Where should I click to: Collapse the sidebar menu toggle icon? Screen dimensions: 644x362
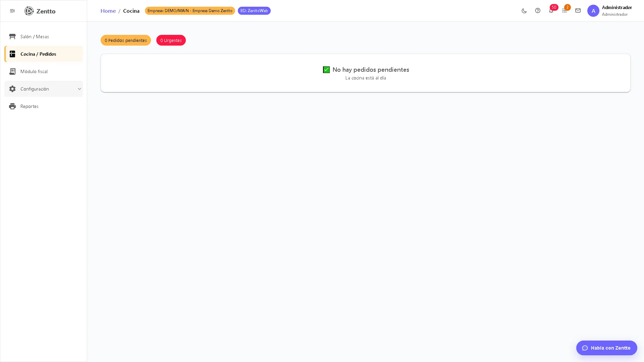click(x=12, y=11)
